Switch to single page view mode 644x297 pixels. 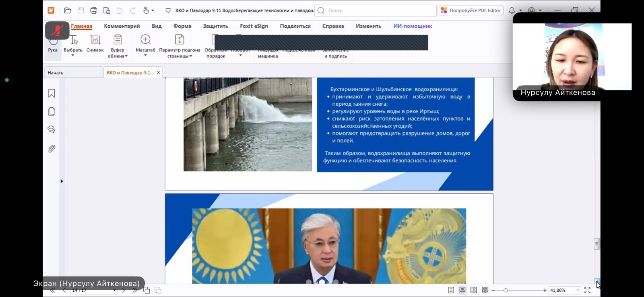click(451, 290)
